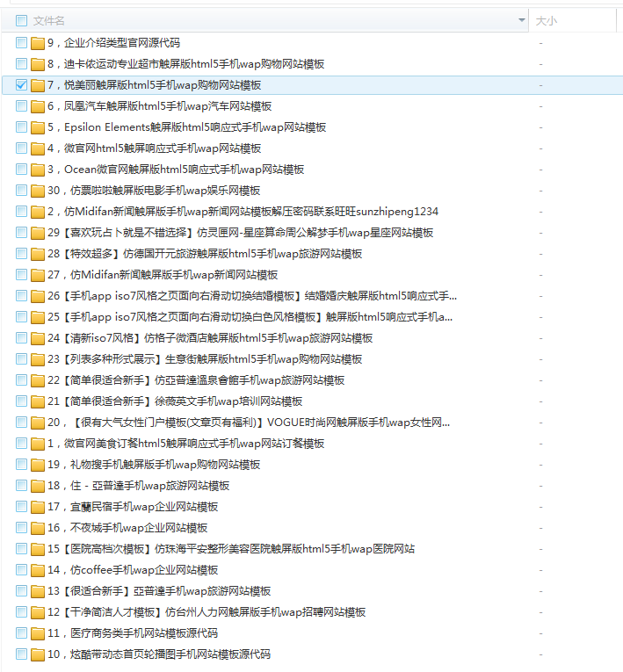This screenshot has height=672, width=623.
Task: Click folder icon of 2，仿Midifan新闻 sunzhipeng1234
Action: pyautogui.click(x=38, y=212)
